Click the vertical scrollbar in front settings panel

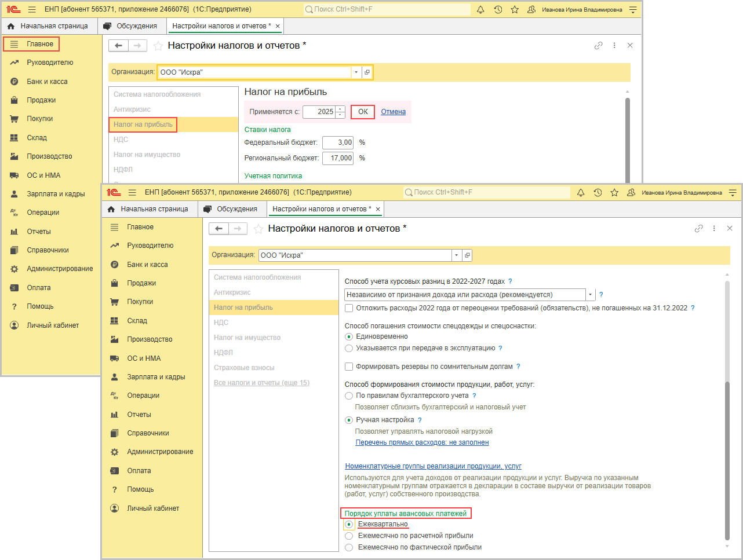click(x=727, y=463)
